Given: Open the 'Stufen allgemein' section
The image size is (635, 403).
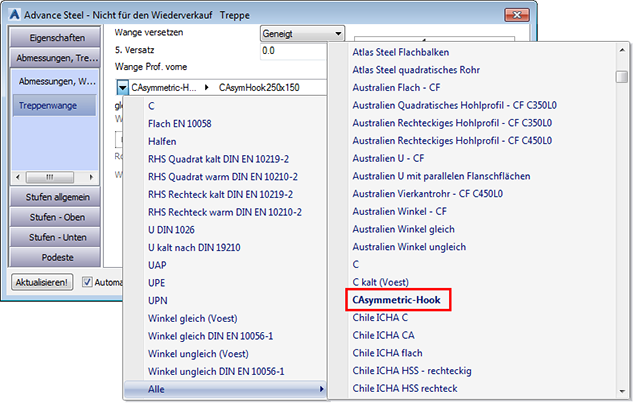Looking at the screenshot, I should [x=55, y=197].
